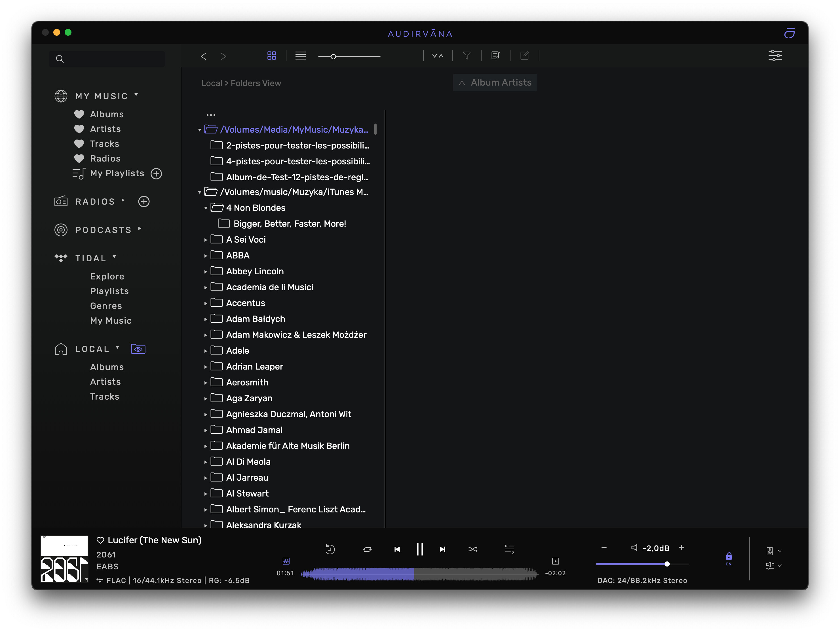Toggle Local folders view eye icon
840x632 pixels.
click(x=138, y=349)
